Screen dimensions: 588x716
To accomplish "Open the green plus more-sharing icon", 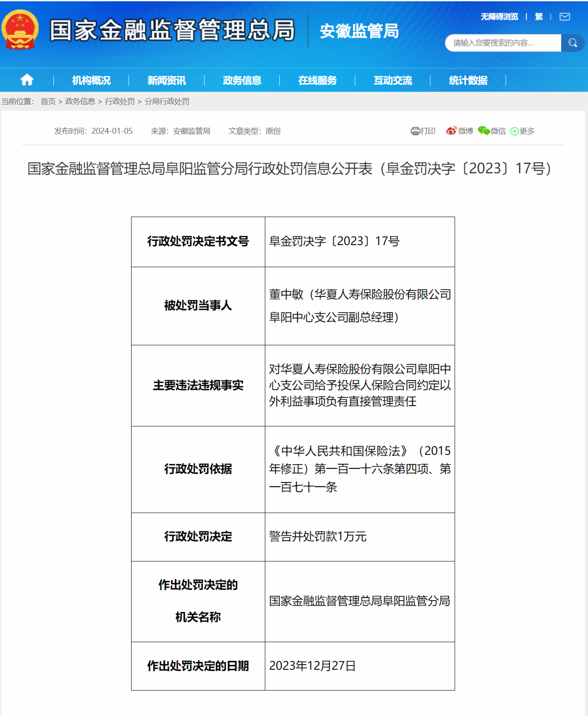I will 515,131.
